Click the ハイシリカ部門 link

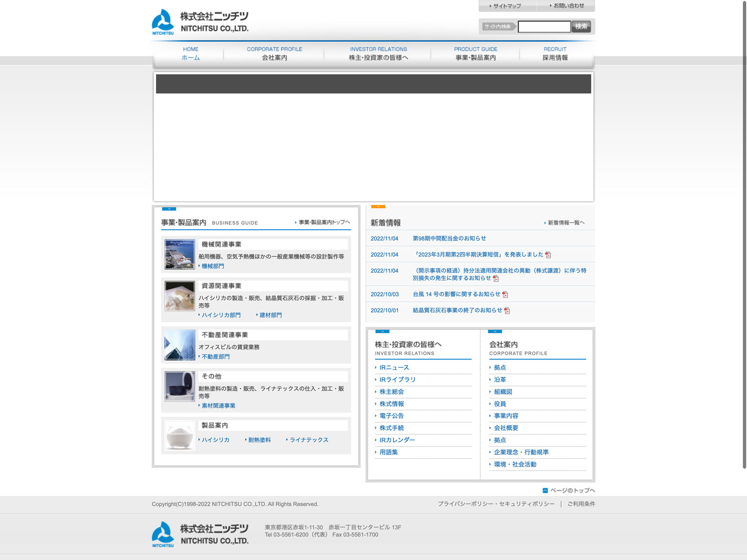pos(221,315)
